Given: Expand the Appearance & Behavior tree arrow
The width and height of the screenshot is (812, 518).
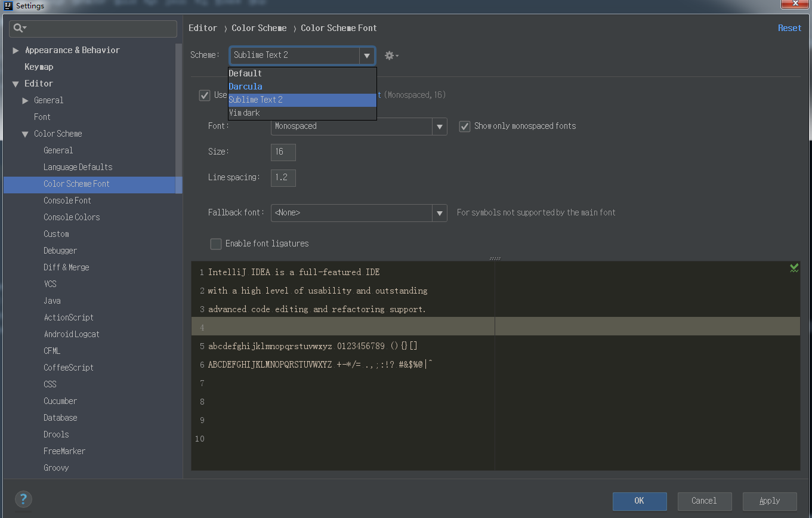Looking at the screenshot, I should 16,50.
